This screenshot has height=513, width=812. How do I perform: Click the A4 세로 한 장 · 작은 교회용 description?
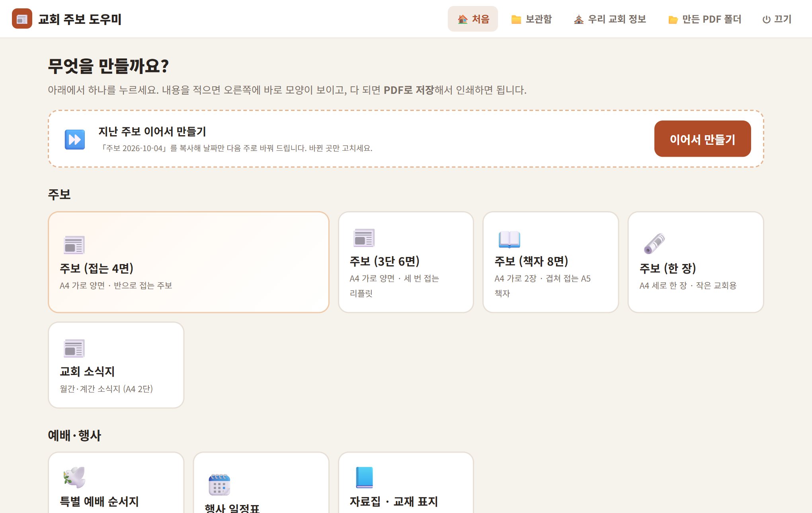coord(688,286)
